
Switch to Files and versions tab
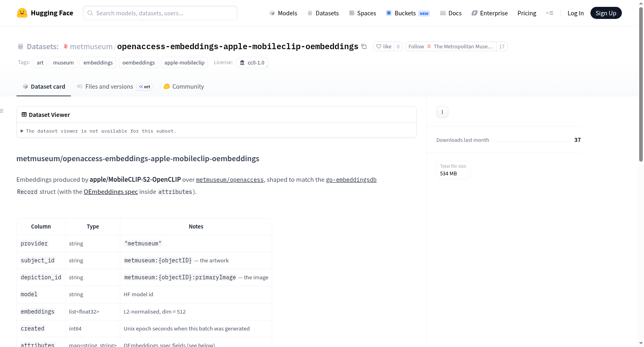[x=114, y=87]
